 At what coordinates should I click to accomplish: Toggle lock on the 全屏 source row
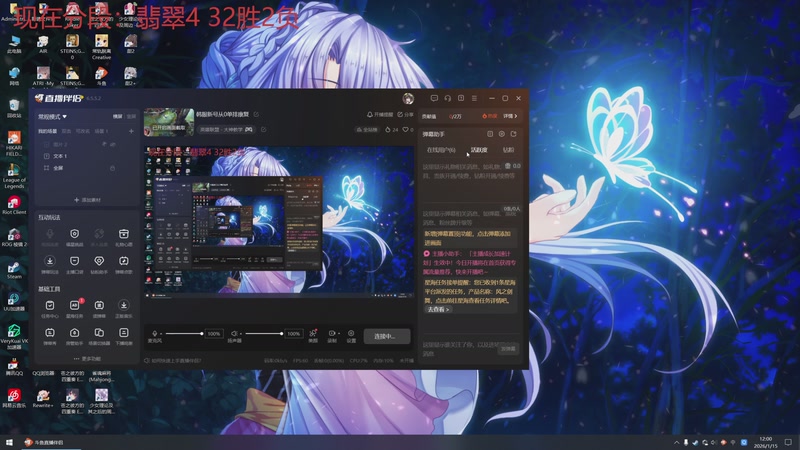click(112, 168)
